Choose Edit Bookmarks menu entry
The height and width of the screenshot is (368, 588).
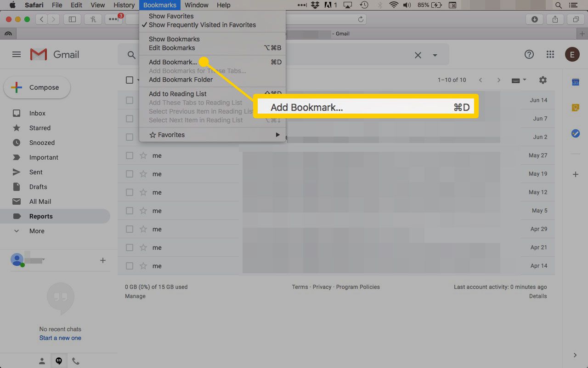coord(213,48)
